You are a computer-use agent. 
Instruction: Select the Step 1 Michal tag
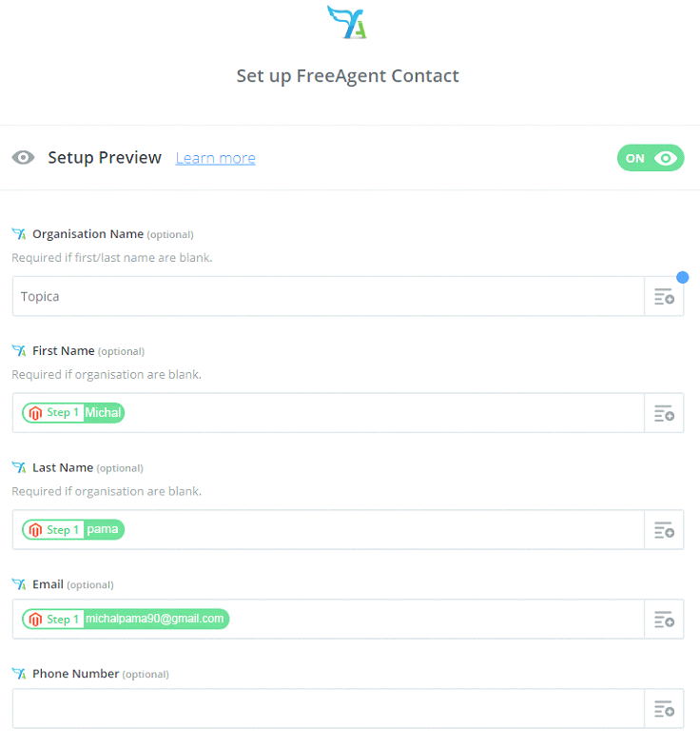pos(74,413)
